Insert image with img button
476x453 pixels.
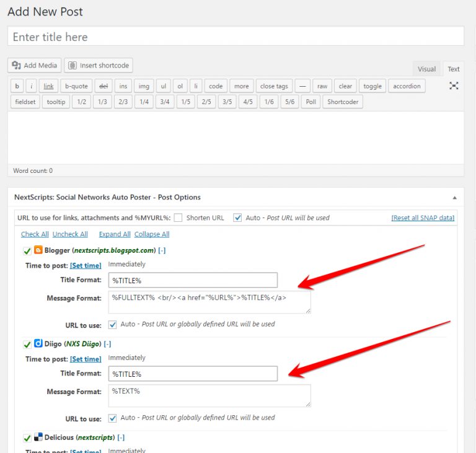tap(144, 86)
